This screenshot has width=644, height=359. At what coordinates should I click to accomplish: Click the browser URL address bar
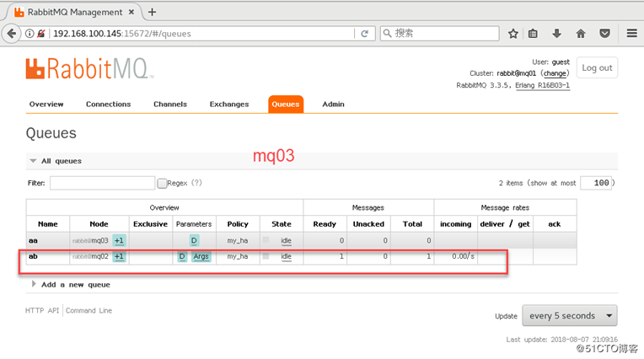(201, 34)
